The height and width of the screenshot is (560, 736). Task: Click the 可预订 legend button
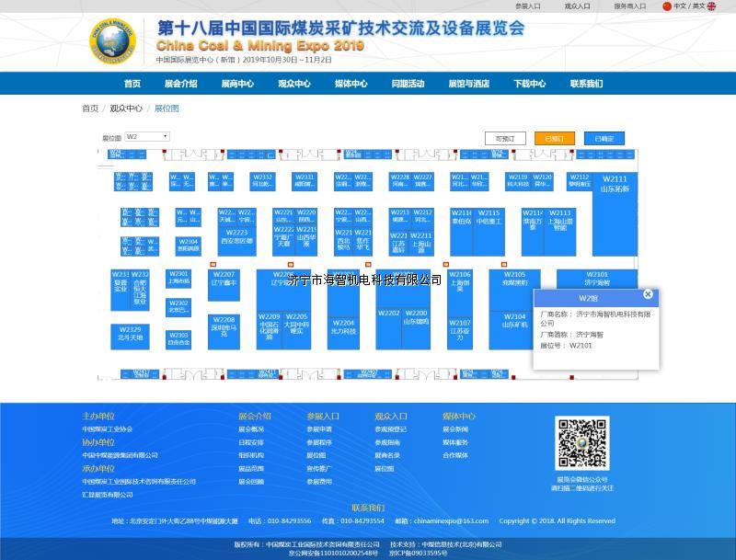click(504, 139)
